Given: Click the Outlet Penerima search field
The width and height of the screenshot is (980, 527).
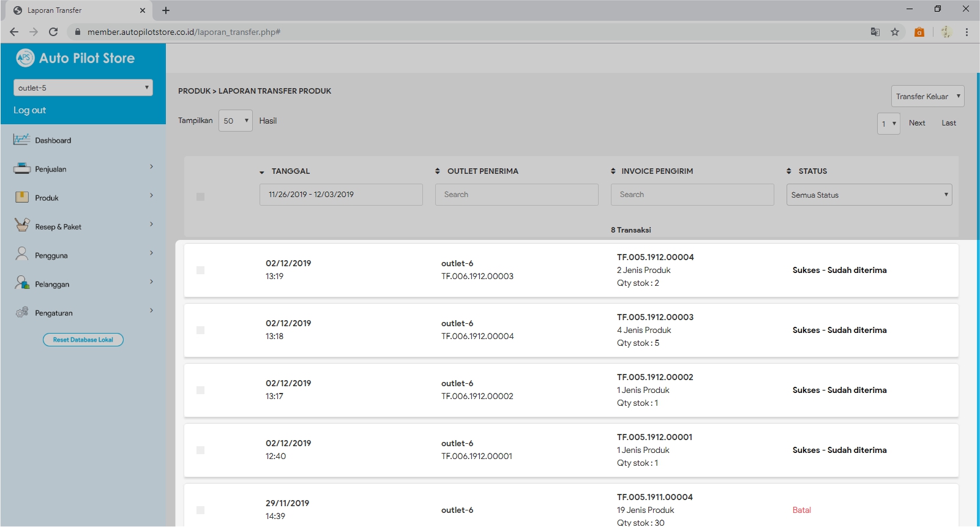Looking at the screenshot, I should coord(517,195).
